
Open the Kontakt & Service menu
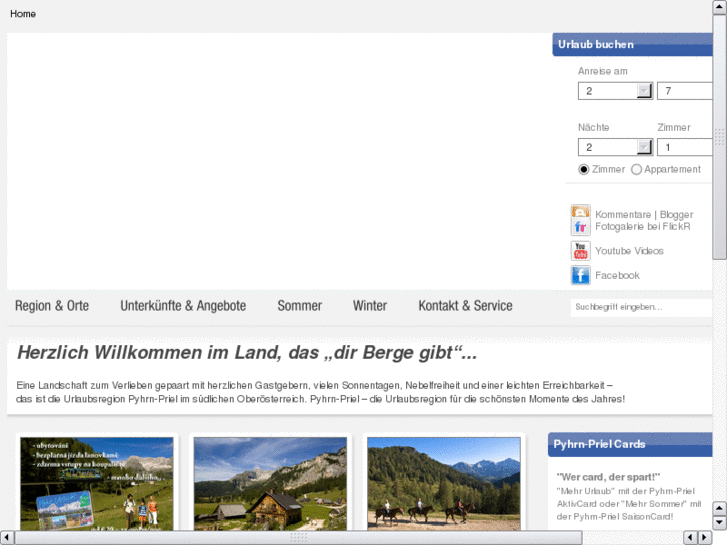click(x=466, y=306)
